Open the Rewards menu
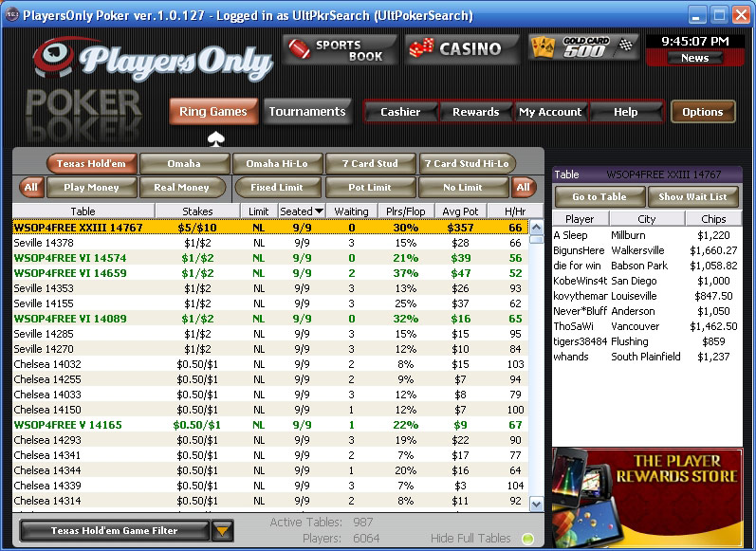756x551 pixels. coord(476,112)
